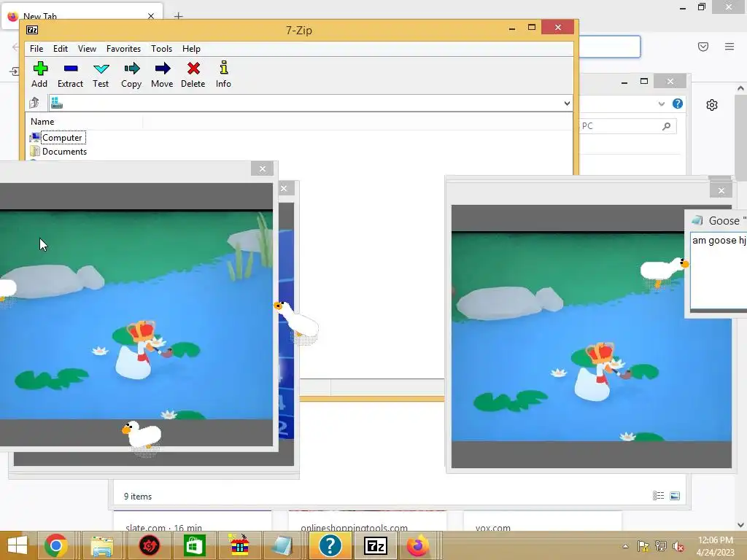Open the notepad icon on the taskbar
This screenshot has height=560, width=747.
click(283, 545)
